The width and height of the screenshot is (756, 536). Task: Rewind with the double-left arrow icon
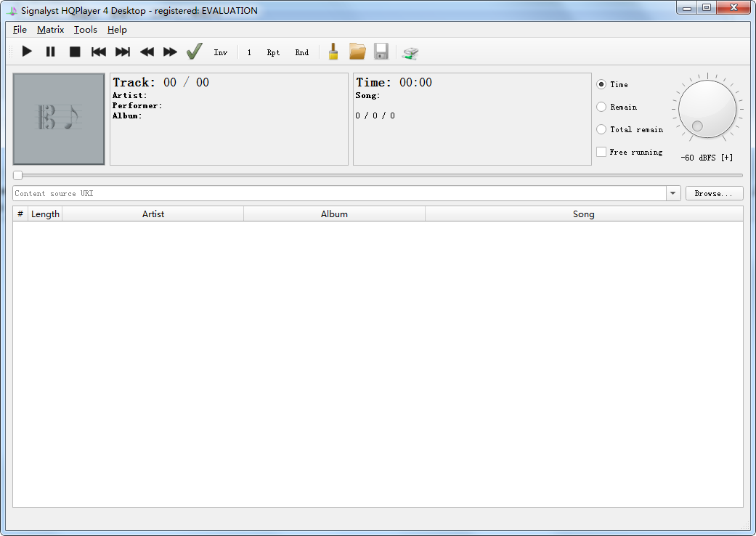click(x=147, y=52)
